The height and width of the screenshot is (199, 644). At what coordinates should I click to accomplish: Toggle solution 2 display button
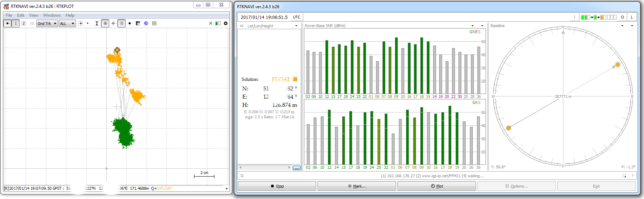24,23
